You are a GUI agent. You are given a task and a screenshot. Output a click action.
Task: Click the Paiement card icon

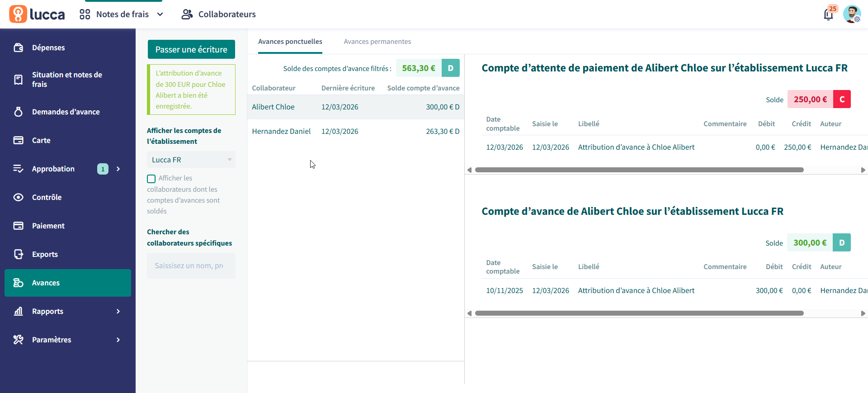click(19, 226)
